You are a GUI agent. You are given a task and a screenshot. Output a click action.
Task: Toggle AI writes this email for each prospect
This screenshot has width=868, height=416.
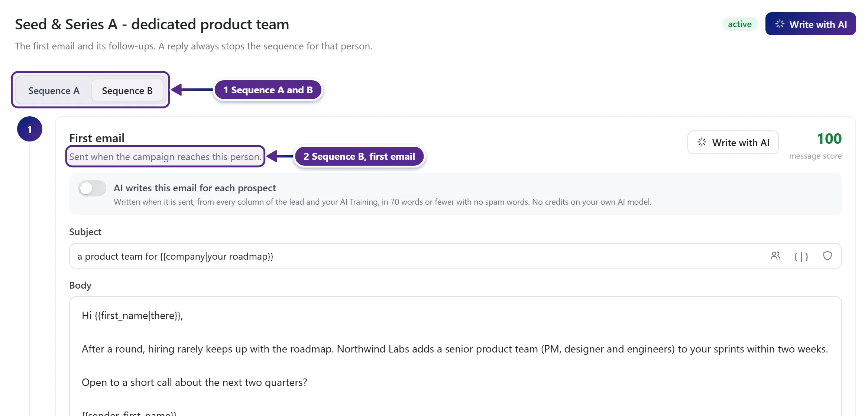pyautogui.click(x=92, y=188)
